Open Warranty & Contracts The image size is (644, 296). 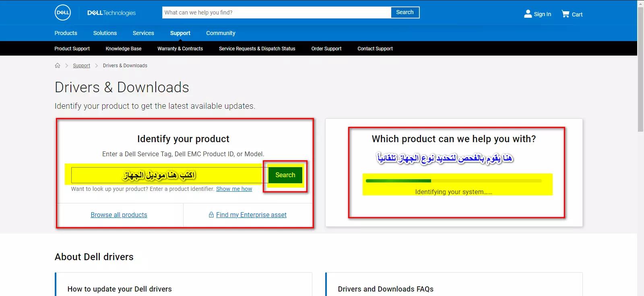(x=180, y=48)
